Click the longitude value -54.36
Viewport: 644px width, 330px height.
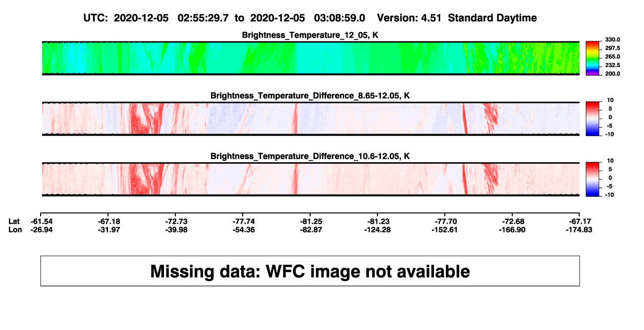[244, 229]
